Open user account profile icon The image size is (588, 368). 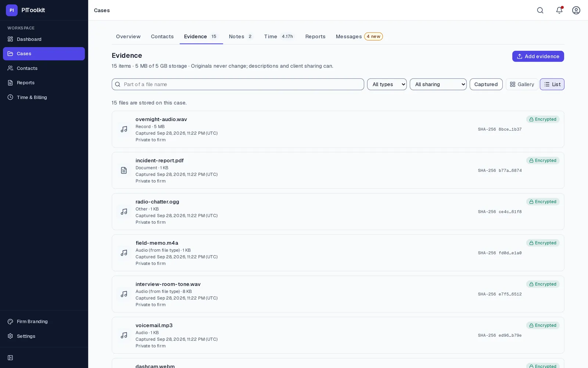(576, 10)
